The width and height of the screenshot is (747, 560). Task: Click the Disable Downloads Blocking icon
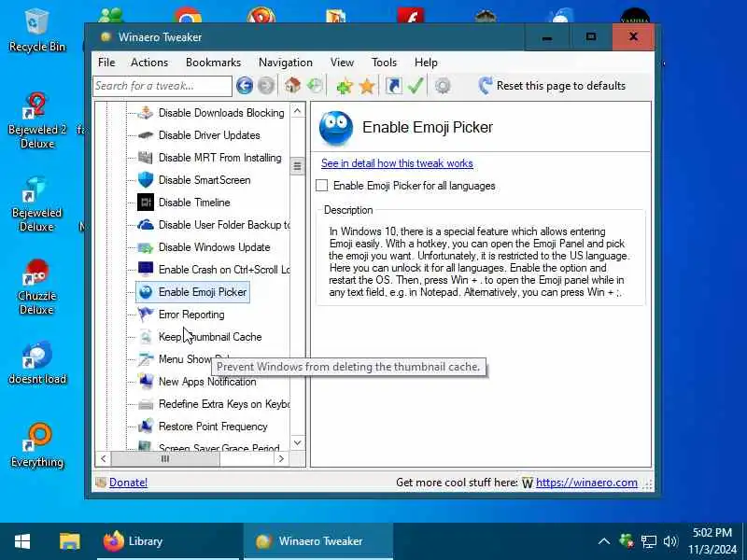pos(146,113)
